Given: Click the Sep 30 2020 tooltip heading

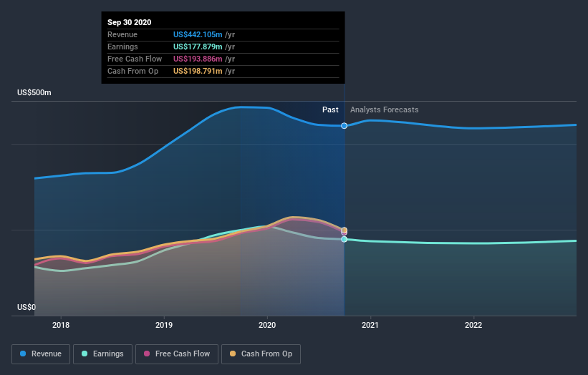Looking at the screenshot, I should [130, 22].
